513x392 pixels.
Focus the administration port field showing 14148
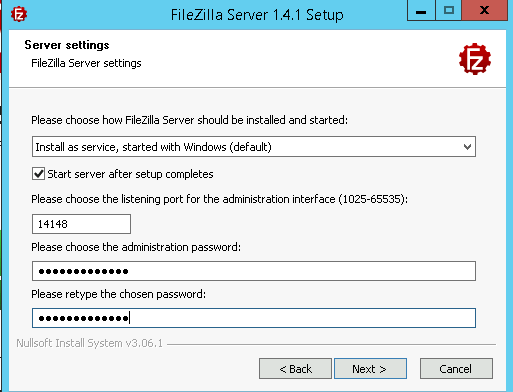81,224
